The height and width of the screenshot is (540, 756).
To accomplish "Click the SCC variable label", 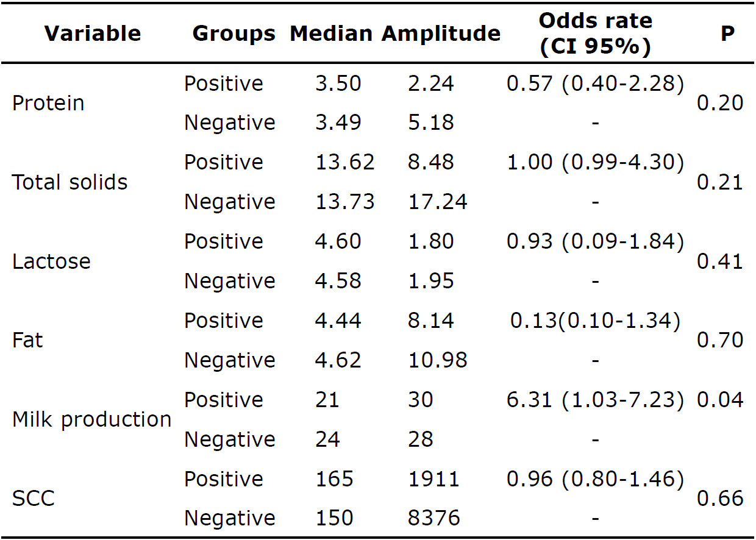I will pos(34,499).
